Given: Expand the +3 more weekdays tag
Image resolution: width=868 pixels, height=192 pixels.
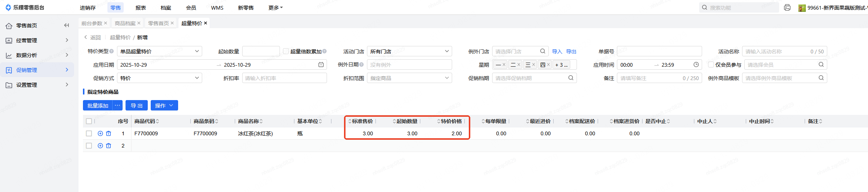Looking at the screenshot, I should coord(561,64).
